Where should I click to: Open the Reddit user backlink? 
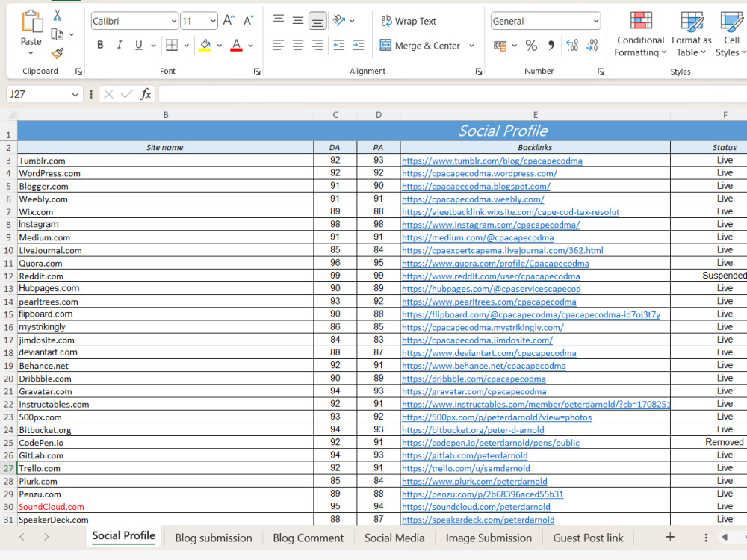coord(491,276)
